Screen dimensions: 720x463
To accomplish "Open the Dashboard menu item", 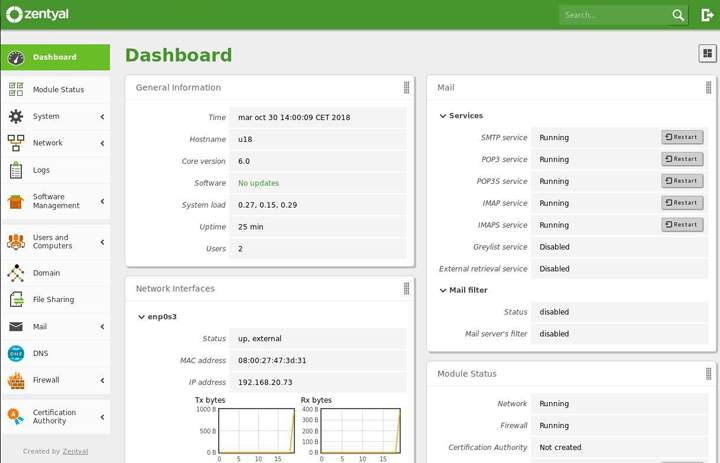I will pyautogui.click(x=55, y=57).
